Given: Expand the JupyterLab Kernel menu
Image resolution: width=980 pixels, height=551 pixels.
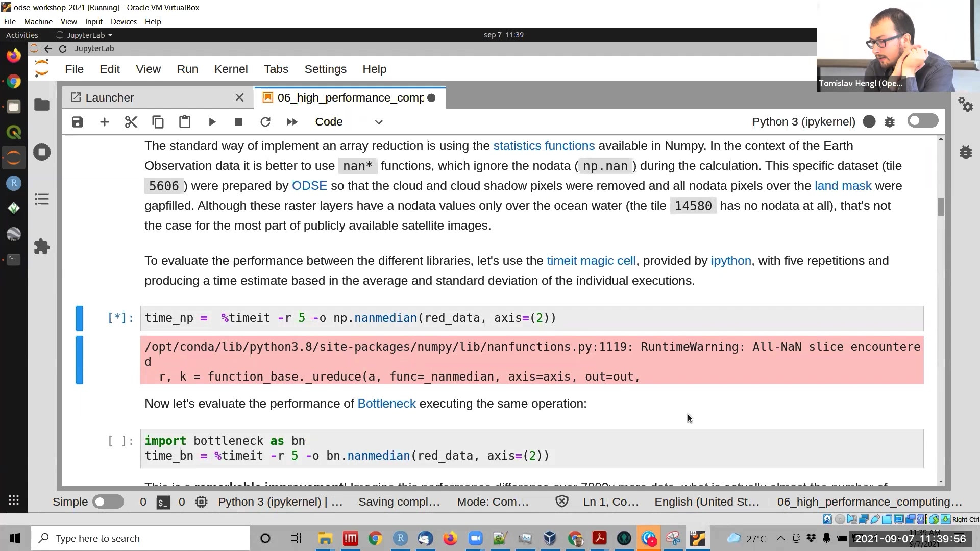Looking at the screenshot, I should 231,69.
